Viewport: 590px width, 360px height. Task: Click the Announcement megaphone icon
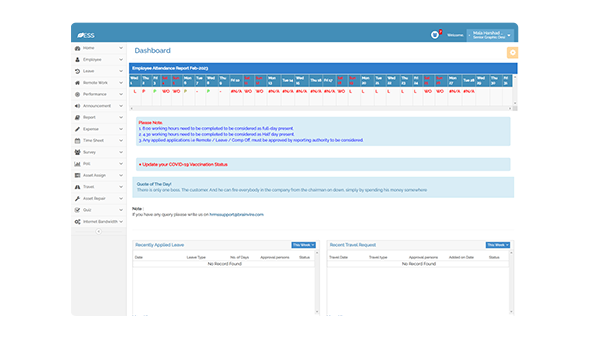(77, 106)
